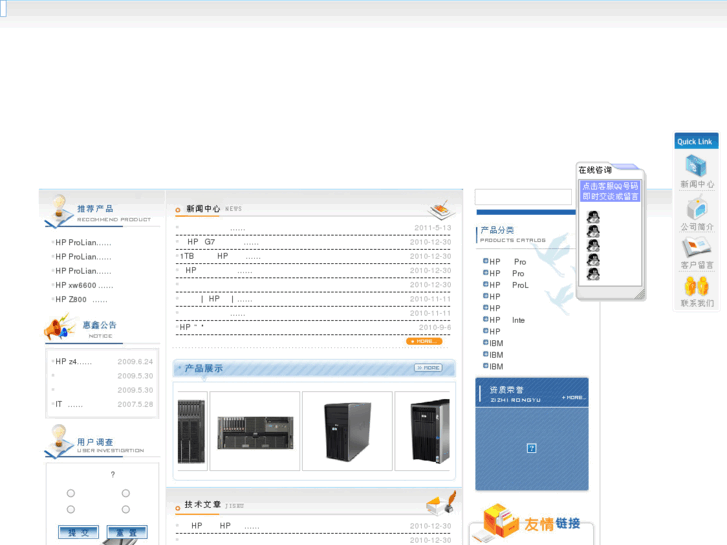Open the HP Z800 recommended product link
This screenshot has width=727, height=545.
click(81, 300)
